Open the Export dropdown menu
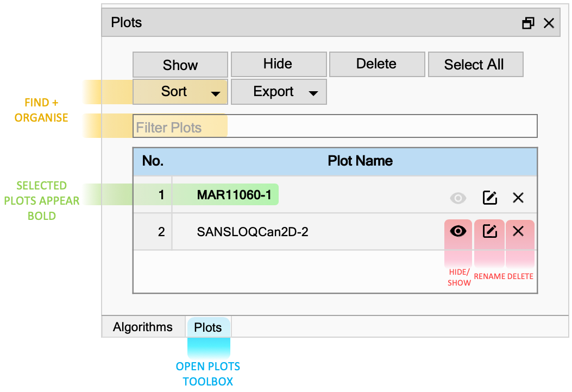Image resolution: width=572 pixels, height=392 pixels. [x=279, y=92]
